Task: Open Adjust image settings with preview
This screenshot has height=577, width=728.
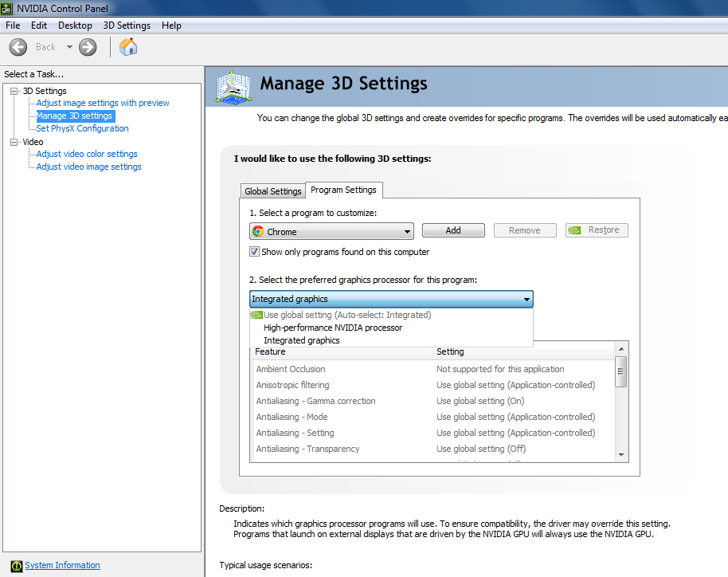Action: 103,103
